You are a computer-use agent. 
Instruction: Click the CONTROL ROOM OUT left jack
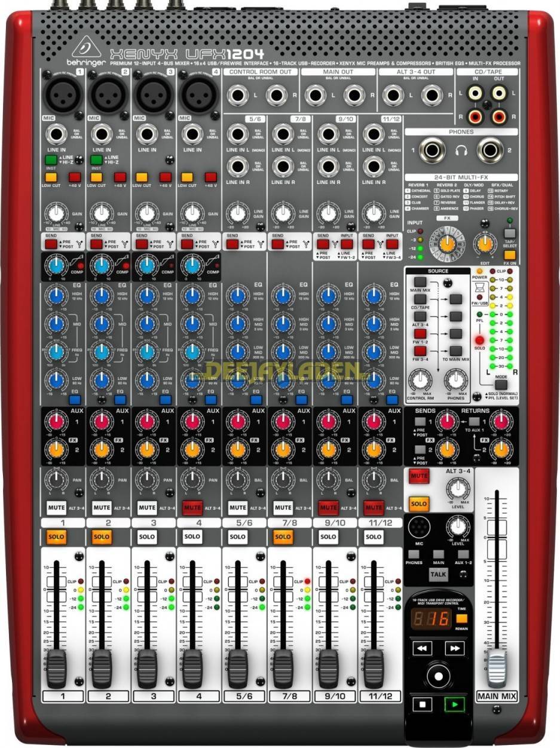pyautogui.click(x=238, y=94)
